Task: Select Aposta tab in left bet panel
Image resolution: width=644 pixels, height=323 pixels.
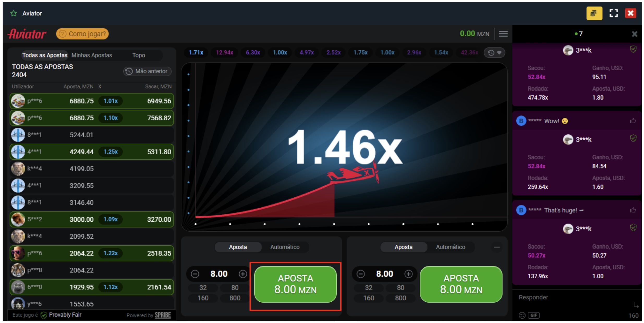Action: pos(238,247)
